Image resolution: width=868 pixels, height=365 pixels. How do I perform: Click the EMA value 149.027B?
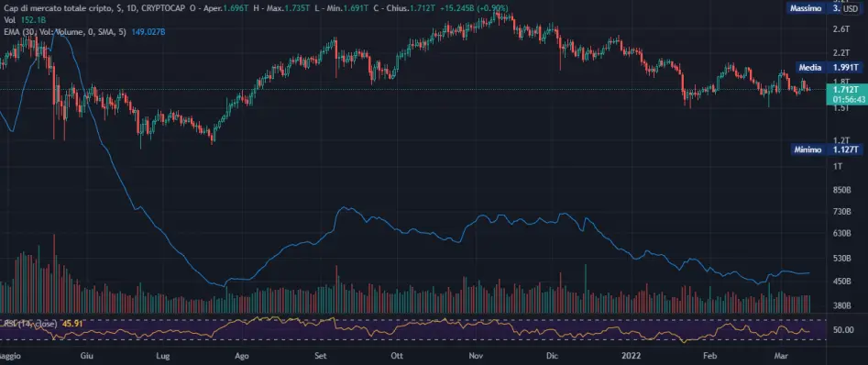tap(148, 32)
